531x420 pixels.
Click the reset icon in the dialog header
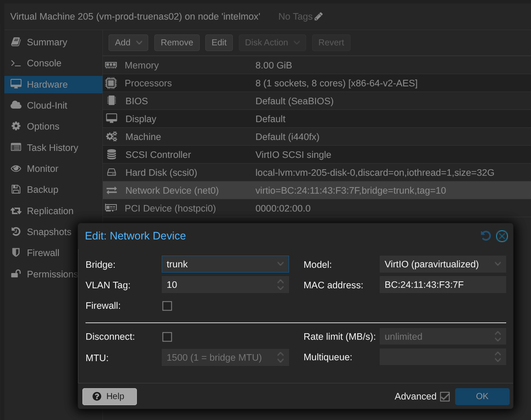(x=486, y=236)
